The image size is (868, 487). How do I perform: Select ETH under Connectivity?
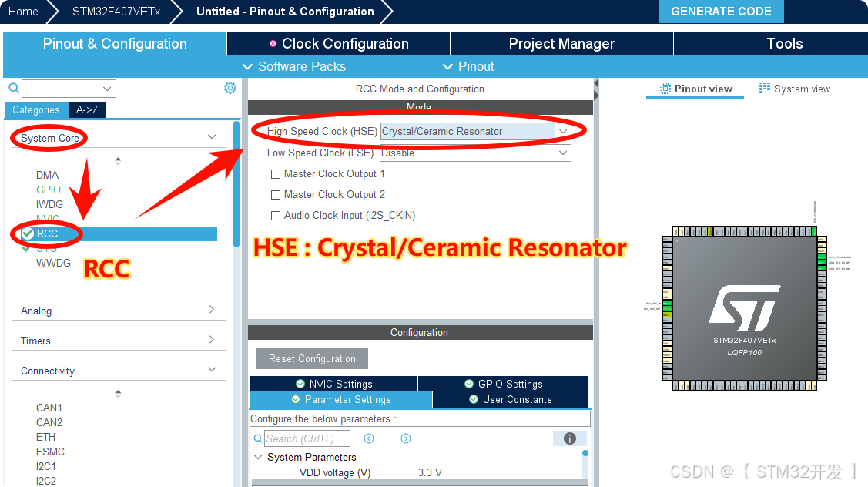45,437
